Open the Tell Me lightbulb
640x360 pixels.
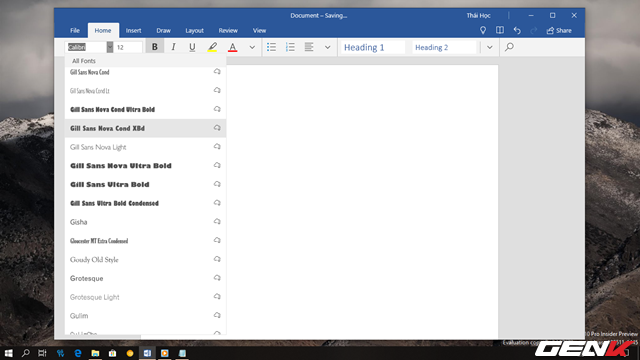point(483,30)
